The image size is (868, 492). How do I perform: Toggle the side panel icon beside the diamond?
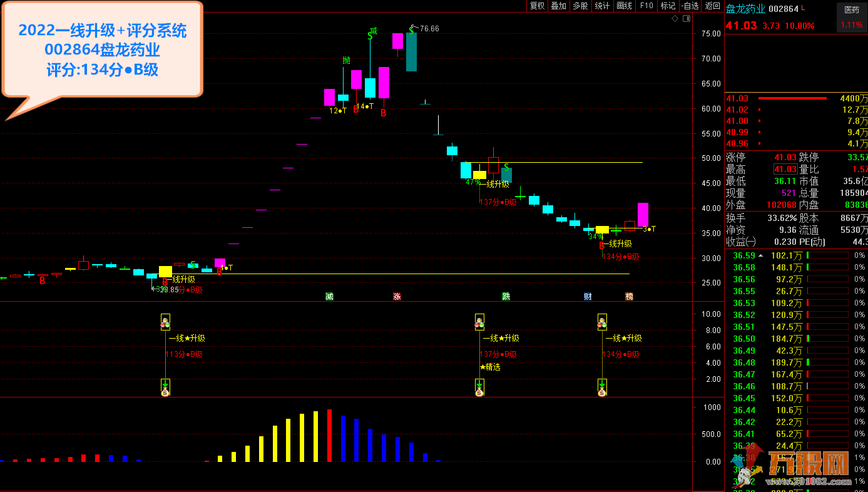686,19
